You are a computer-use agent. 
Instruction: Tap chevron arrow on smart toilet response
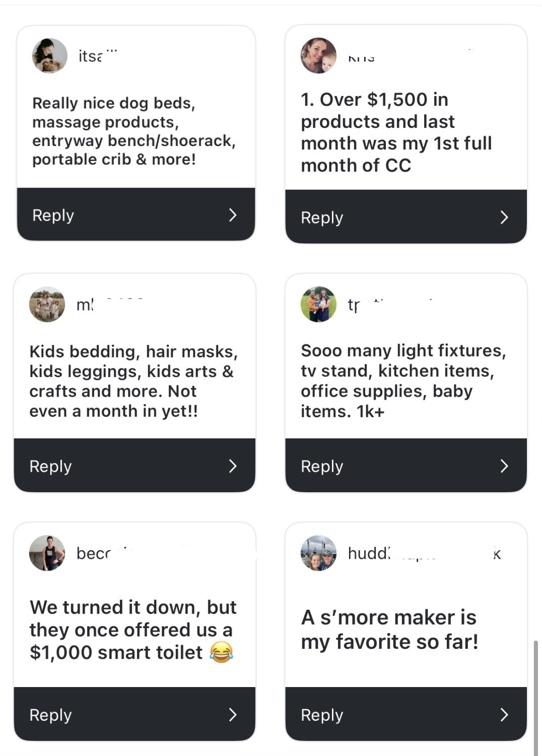(232, 714)
